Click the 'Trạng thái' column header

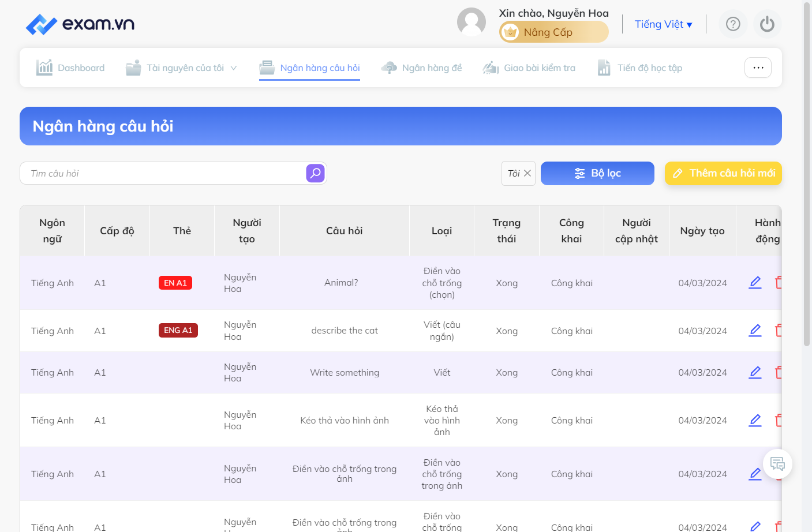click(507, 231)
